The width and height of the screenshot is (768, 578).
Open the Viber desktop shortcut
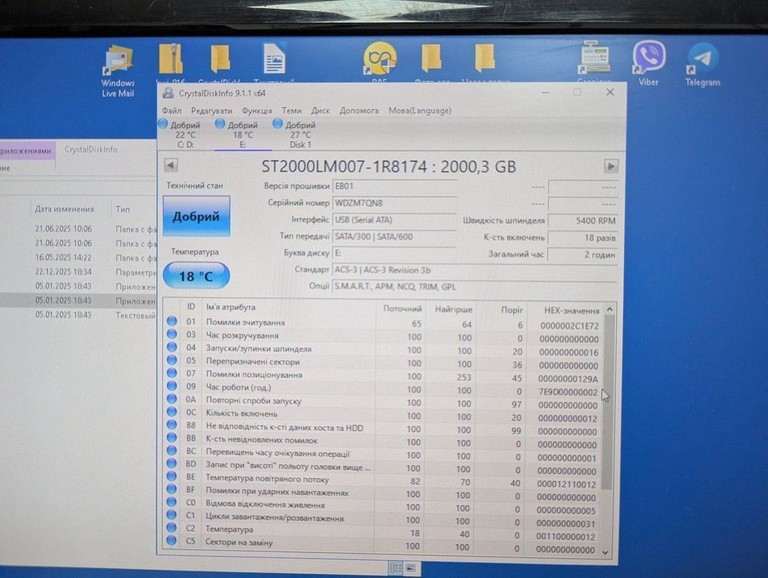tap(648, 64)
